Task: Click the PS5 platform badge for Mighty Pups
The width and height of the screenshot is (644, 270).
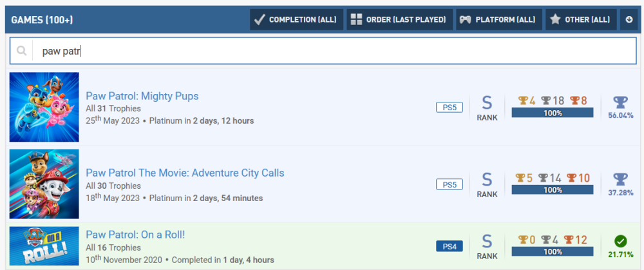Action: point(450,108)
